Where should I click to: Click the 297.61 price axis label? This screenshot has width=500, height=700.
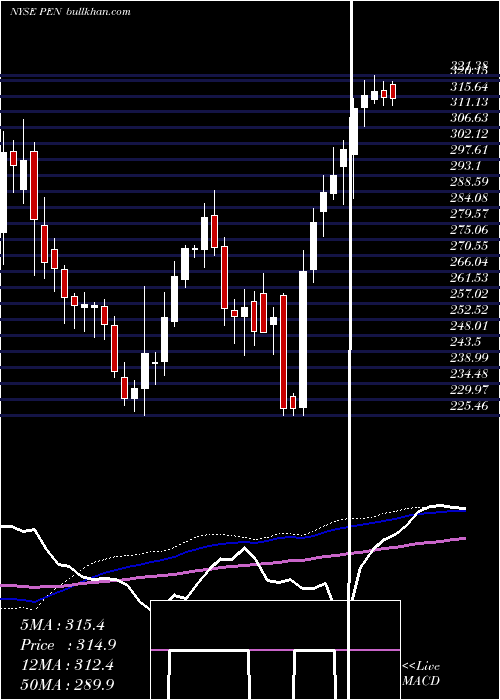coord(469,150)
